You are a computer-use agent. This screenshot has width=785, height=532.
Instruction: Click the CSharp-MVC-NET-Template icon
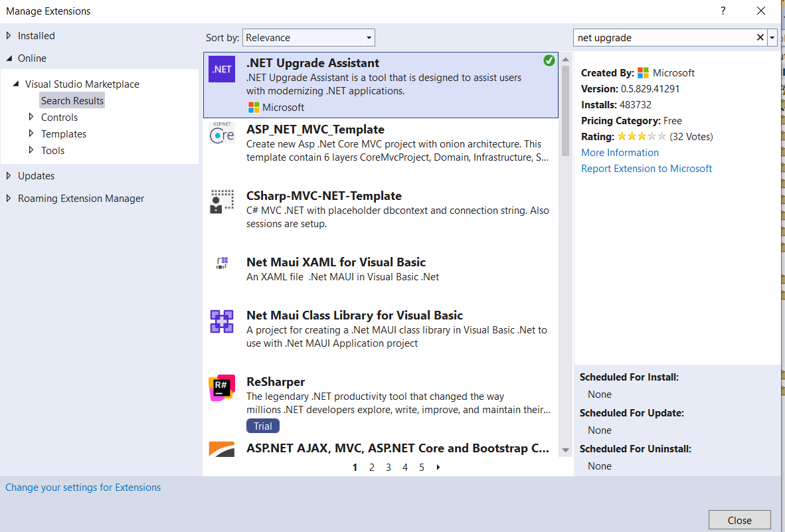222,202
